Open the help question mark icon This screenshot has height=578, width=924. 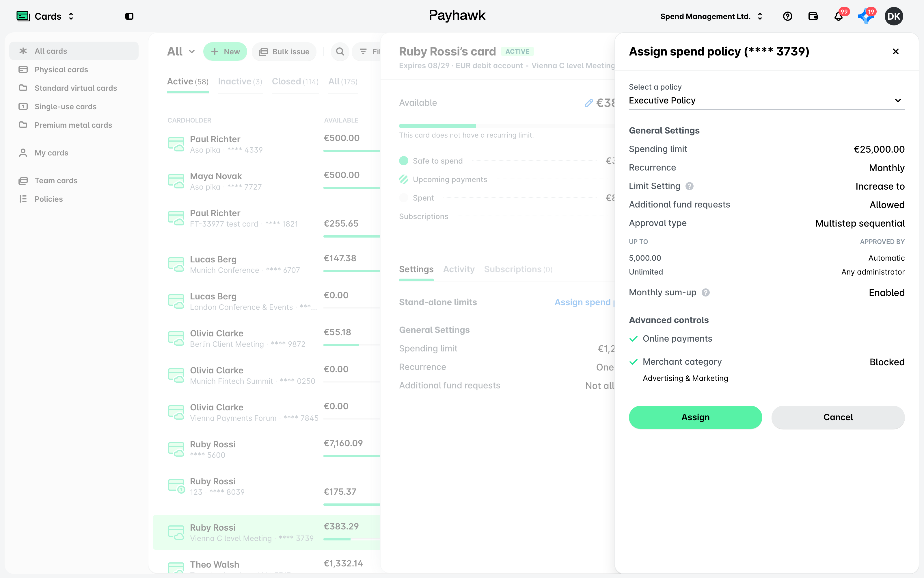point(787,16)
